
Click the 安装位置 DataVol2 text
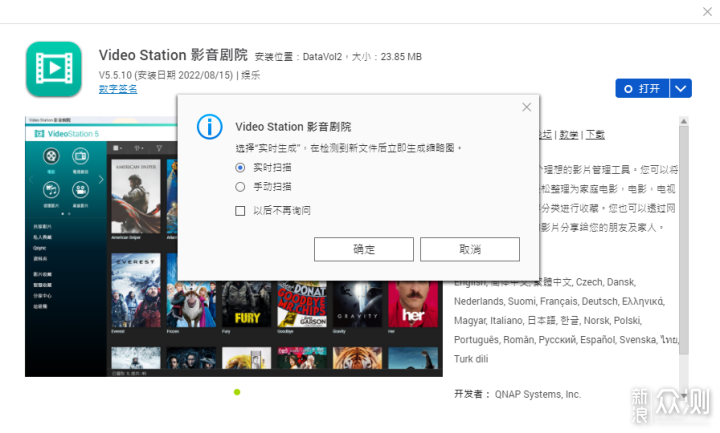tap(298, 57)
